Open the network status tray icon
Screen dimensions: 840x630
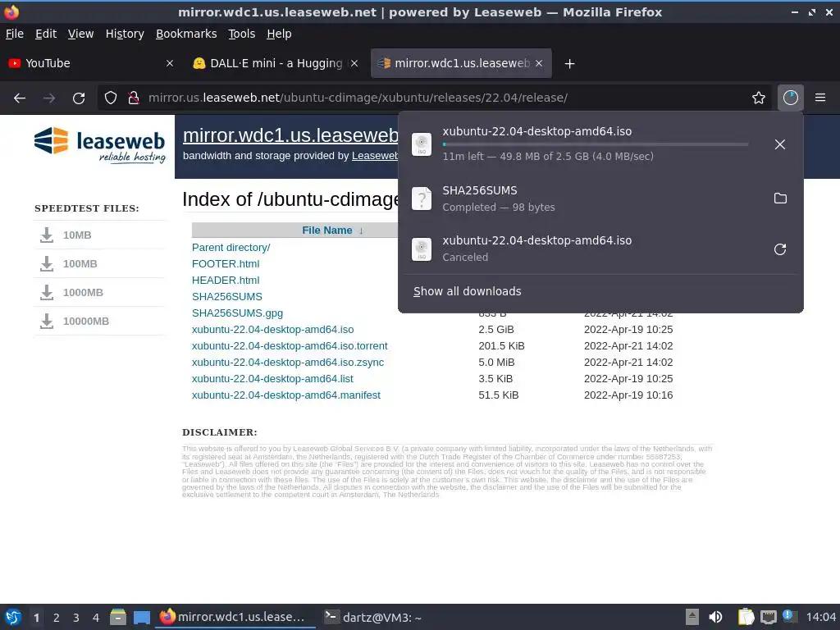(768, 617)
